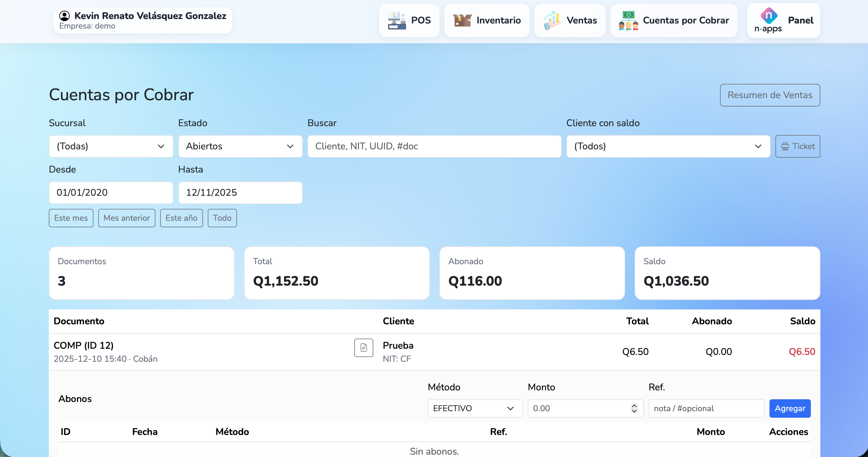Click the Desde date field
This screenshot has width=868, height=457.
[111, 192]
